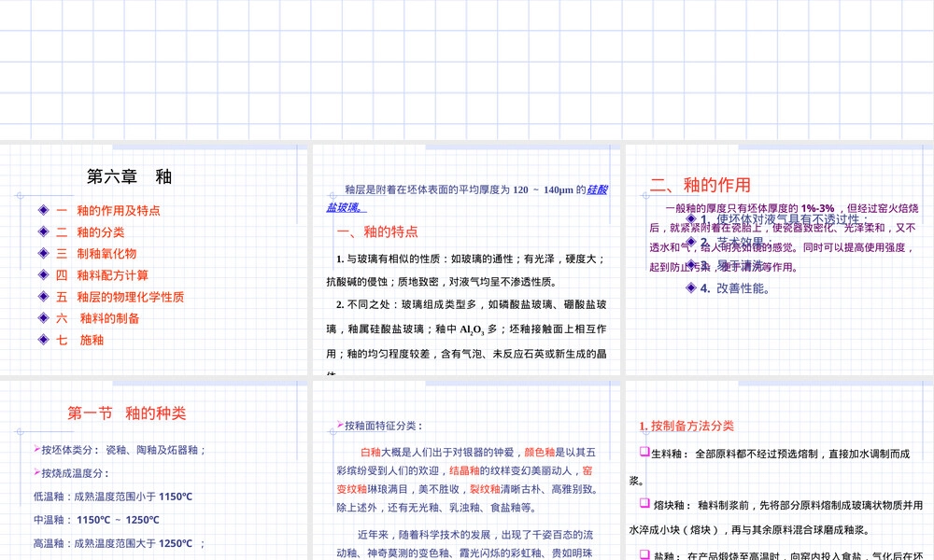Click the outline item 三 制釉氧化物
The width and height of the screenshot is (934, 560).
(x=96, y=254)
